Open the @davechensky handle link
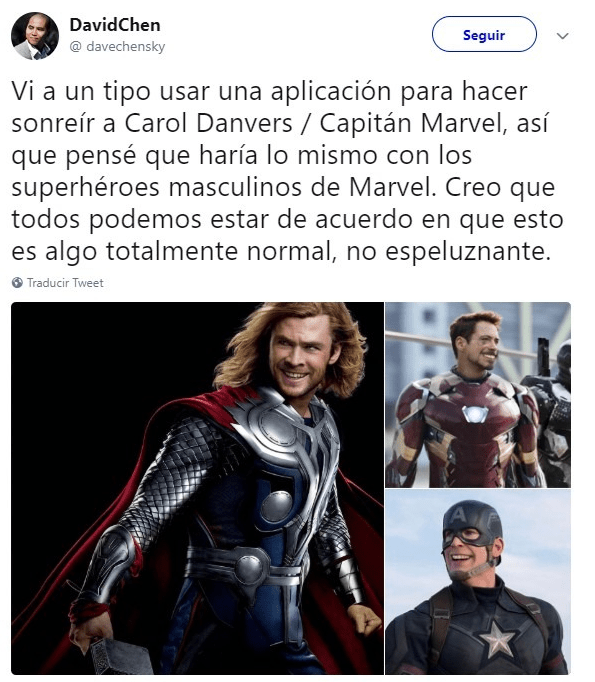 coord(117,46)
